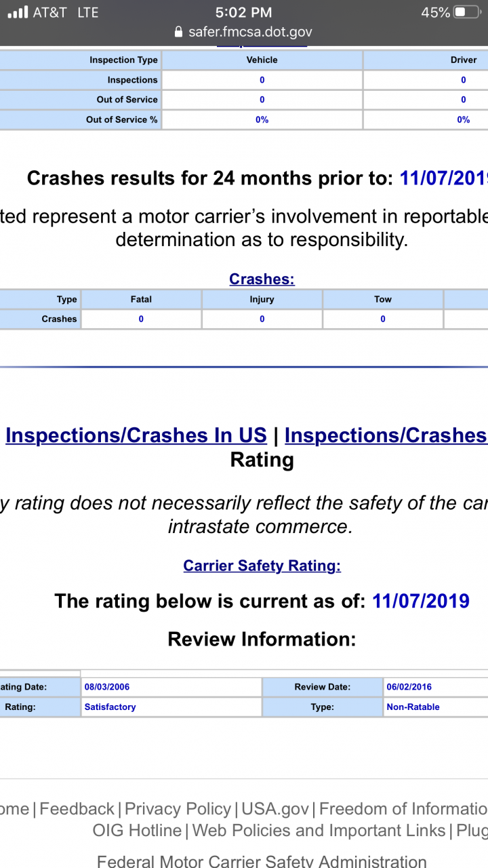Open the USA.gov footer link
The width and height of the screenshot is (488, 868).
[274, 809]
